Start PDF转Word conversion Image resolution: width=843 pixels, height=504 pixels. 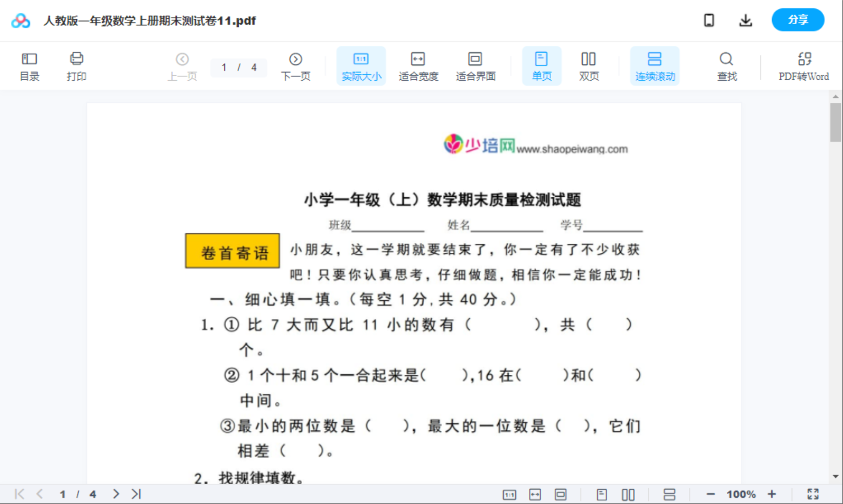tap(805, 65)
